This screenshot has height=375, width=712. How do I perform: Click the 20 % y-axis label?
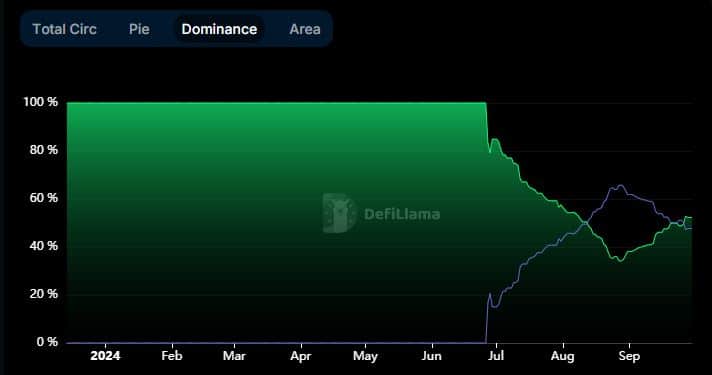(44, 294)
